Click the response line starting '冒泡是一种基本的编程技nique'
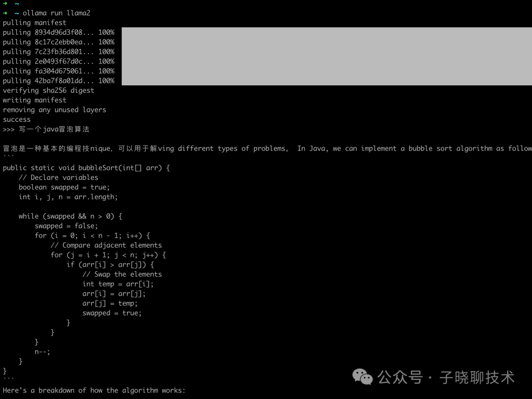 (x=267, y=148)
